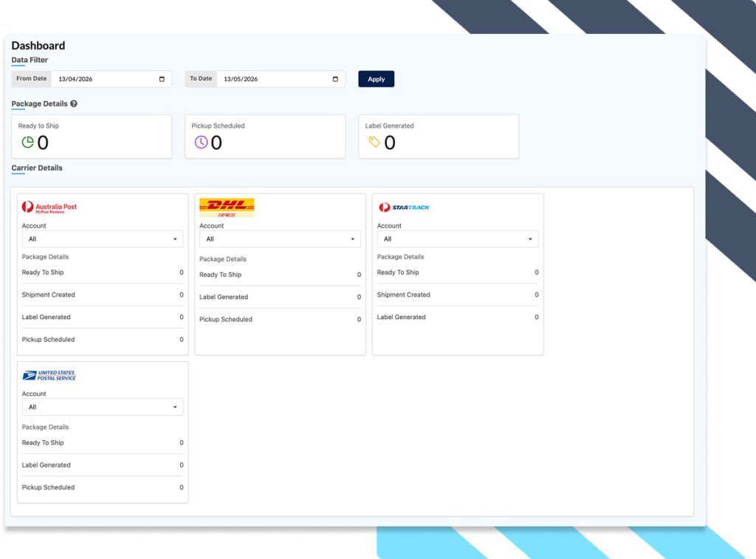Click the Carrier Details section heading
Viewport: 756px width, 559px height.
click(x=37, y=168)
